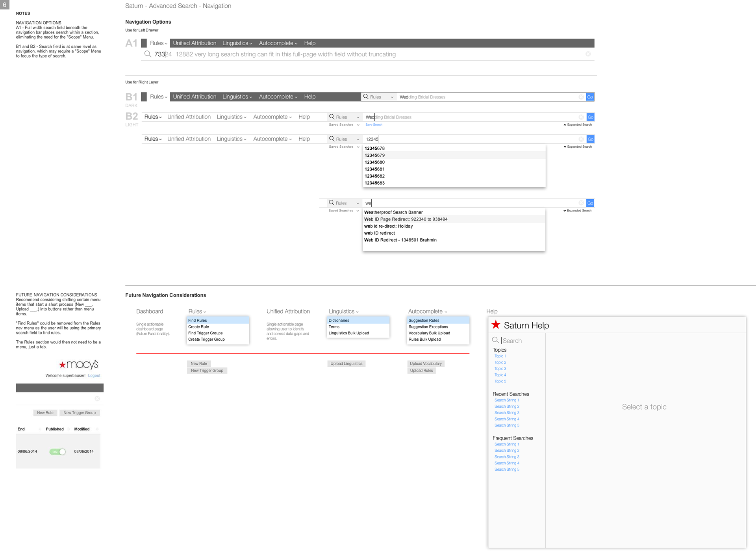This screenshot has height=551, width=756.
Task: Click the Macy's logo
Action: pos(79,365)
